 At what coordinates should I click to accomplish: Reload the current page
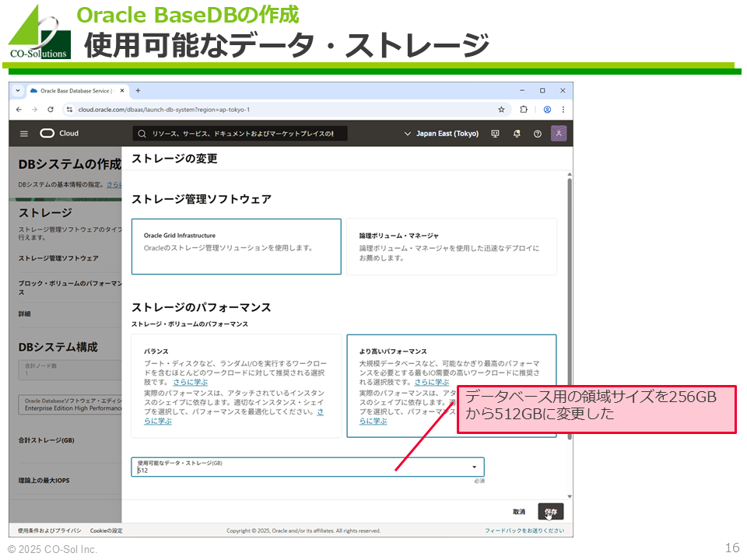[x=51, y=110]
